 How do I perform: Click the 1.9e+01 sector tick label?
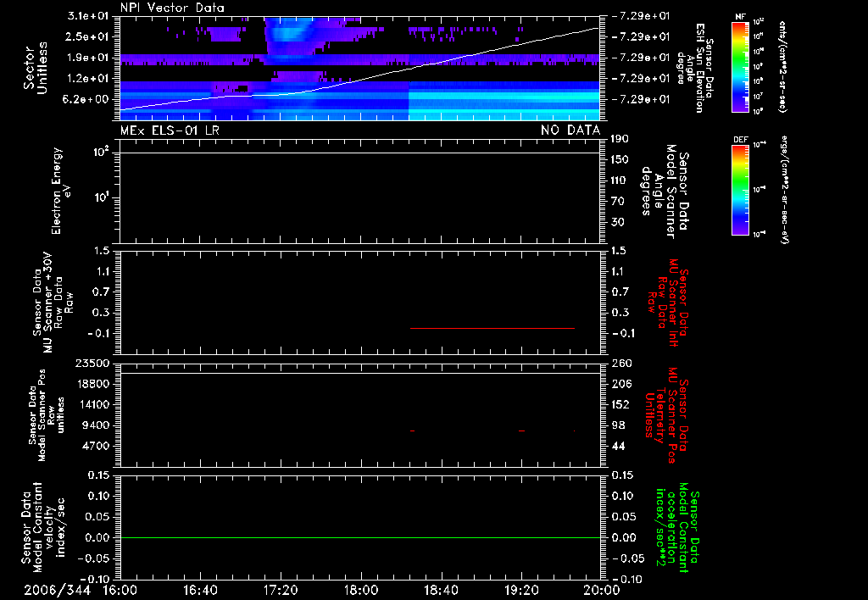point(88,58)
